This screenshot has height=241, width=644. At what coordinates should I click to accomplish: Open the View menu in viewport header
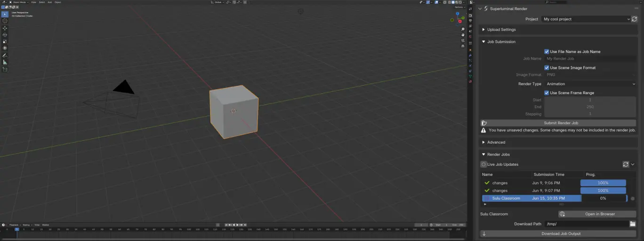click(33, 2)
